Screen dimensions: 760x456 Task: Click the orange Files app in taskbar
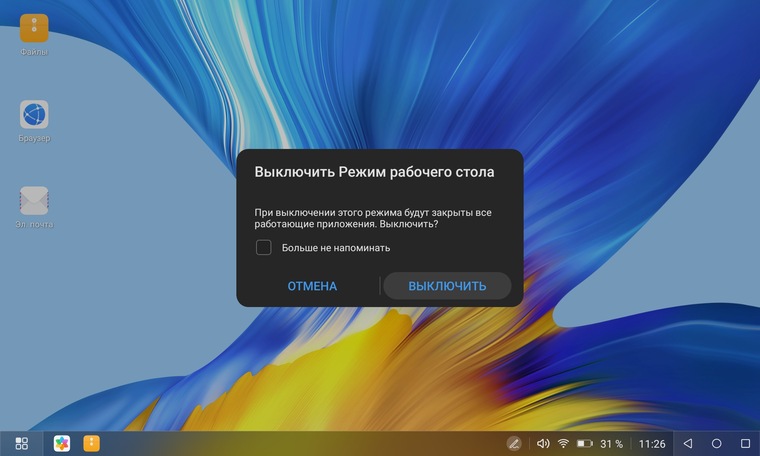(91, 443)
